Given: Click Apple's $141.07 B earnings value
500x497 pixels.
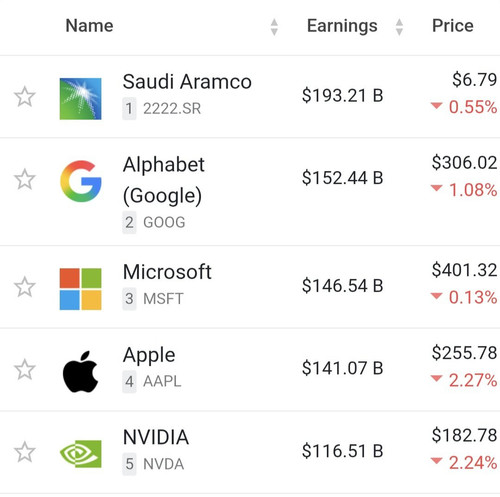Looking at the screenshot, I should [x=342, y=368].
